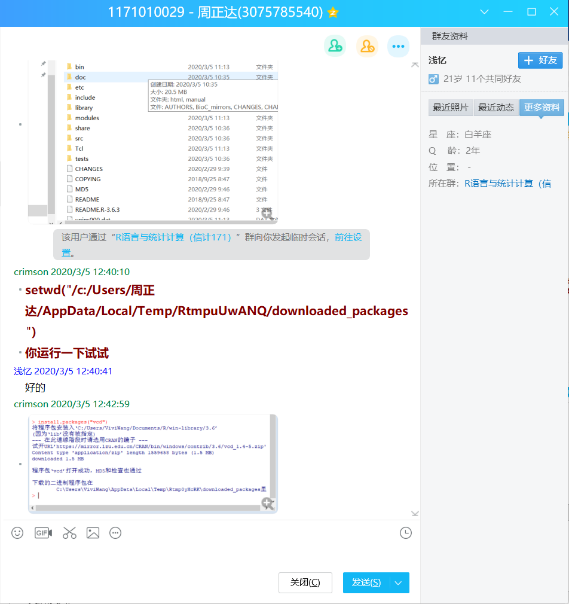Click the orange contact avatar icon

[367, 46]
